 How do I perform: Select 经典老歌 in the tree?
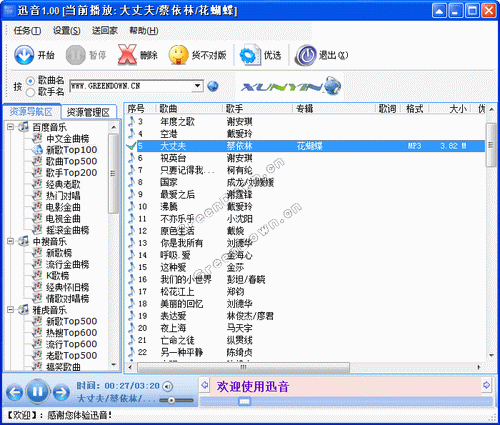63,184
